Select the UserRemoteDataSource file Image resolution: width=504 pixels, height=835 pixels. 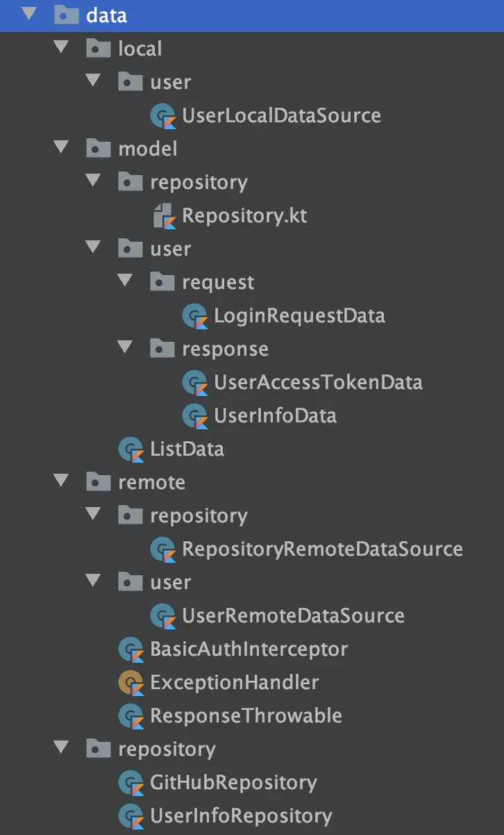(293, 616)
